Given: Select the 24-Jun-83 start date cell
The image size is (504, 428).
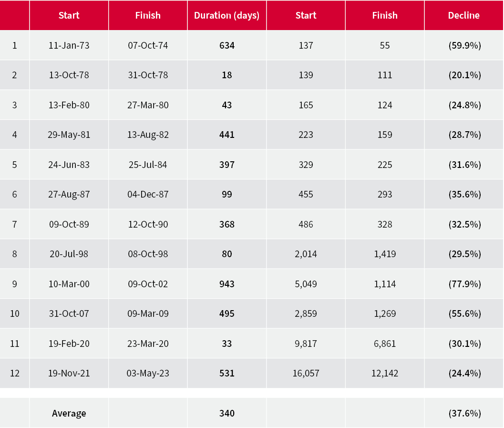Looking at the screenshot, I should coord(69,165).
